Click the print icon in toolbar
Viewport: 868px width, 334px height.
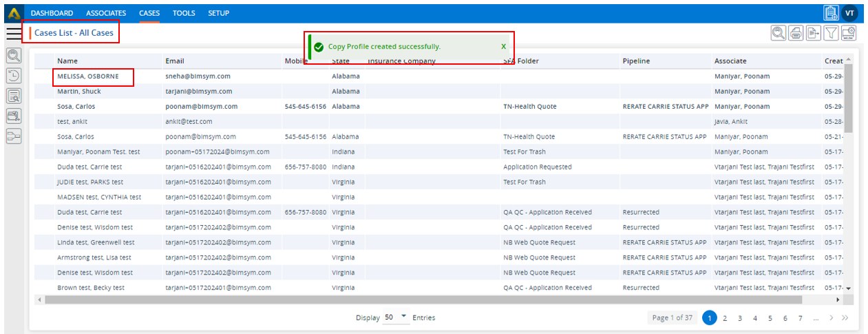click(x=796, y=32)
